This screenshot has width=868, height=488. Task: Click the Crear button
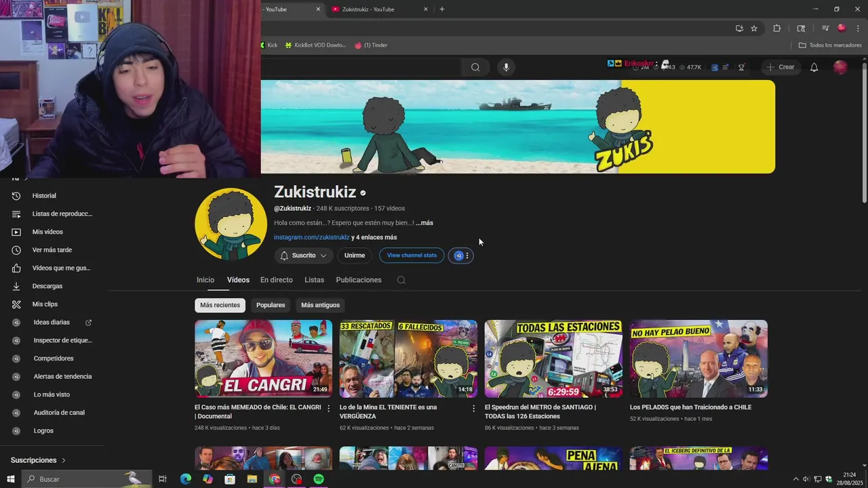[780, 67]
